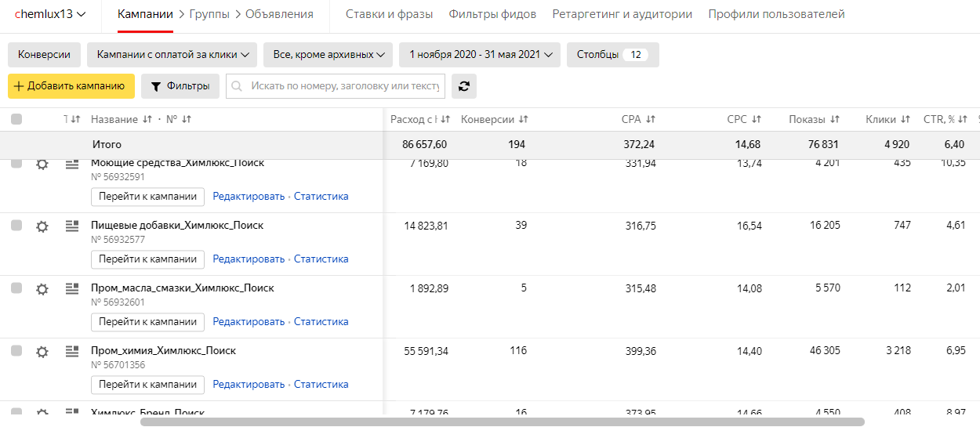Sort by CPA column

650,120
